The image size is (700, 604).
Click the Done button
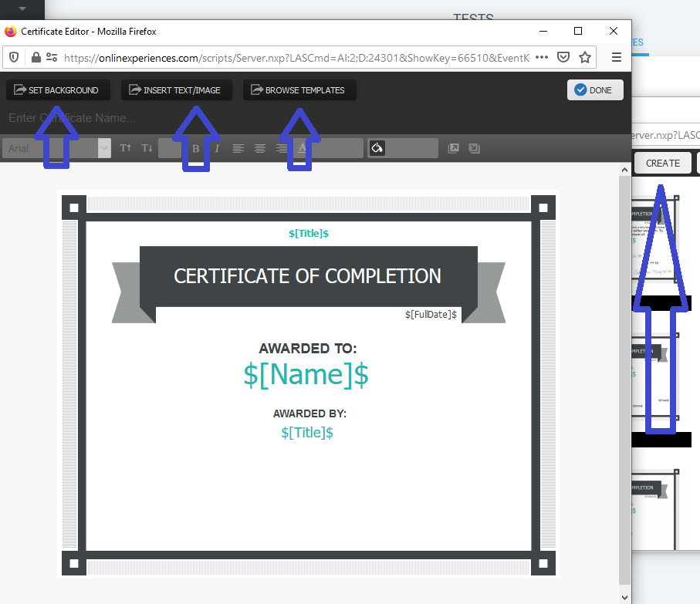pos(595,90)
